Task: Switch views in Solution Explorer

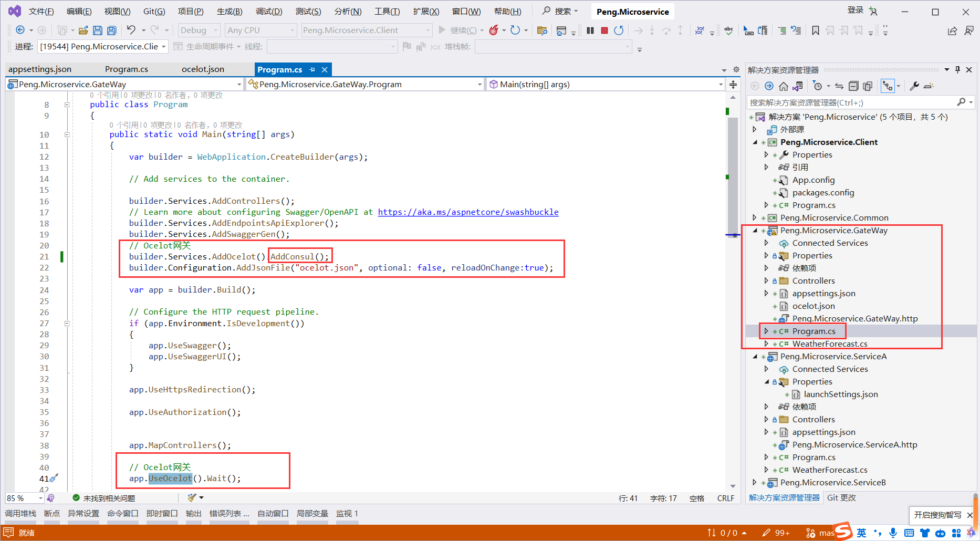Action: pos(798,86)
